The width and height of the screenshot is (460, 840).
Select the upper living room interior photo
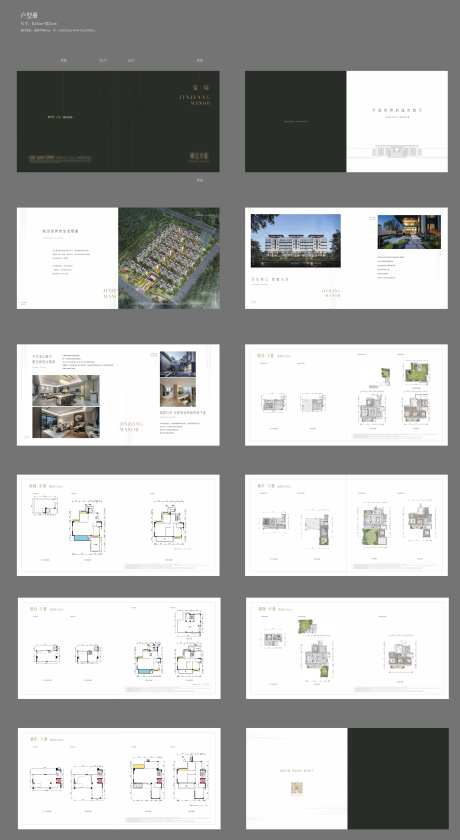tap(66, 389)
